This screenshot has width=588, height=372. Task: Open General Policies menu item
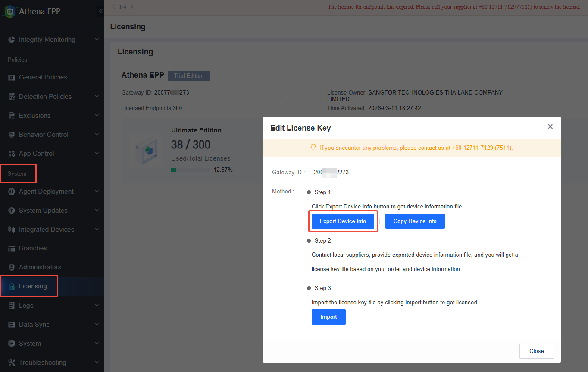point(52,77)
